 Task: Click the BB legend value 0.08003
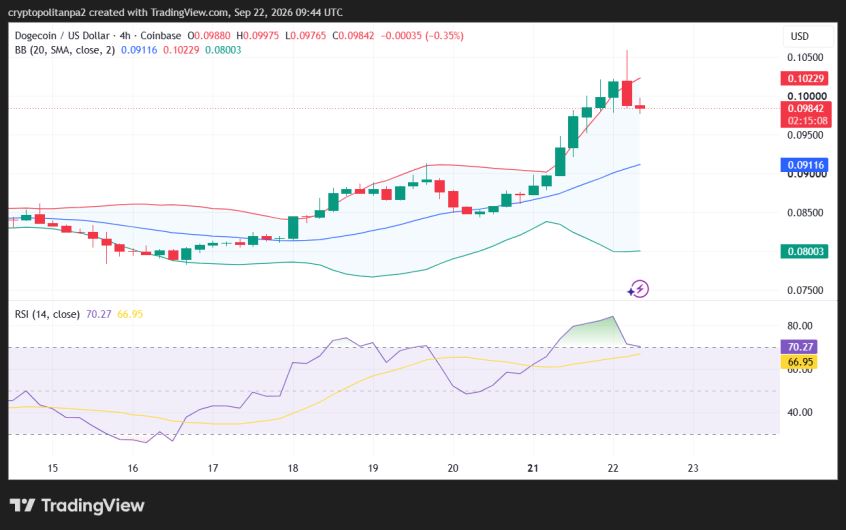pos(223,50)
